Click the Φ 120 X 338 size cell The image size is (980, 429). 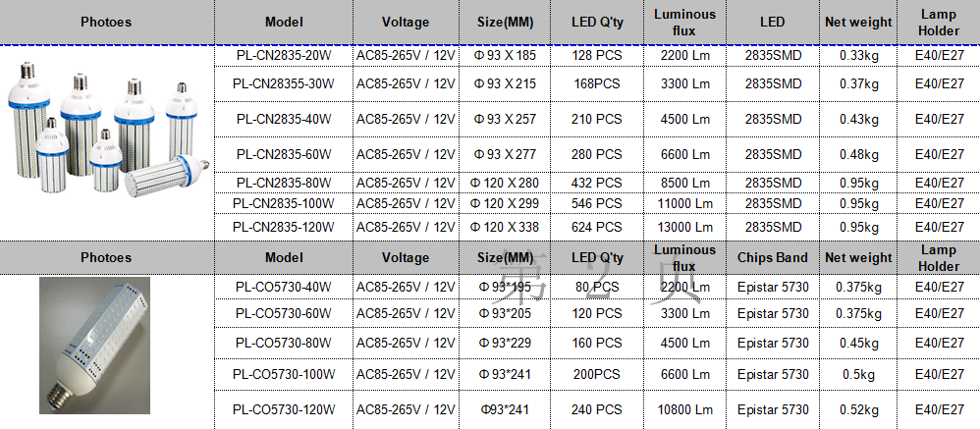point(505,227)
